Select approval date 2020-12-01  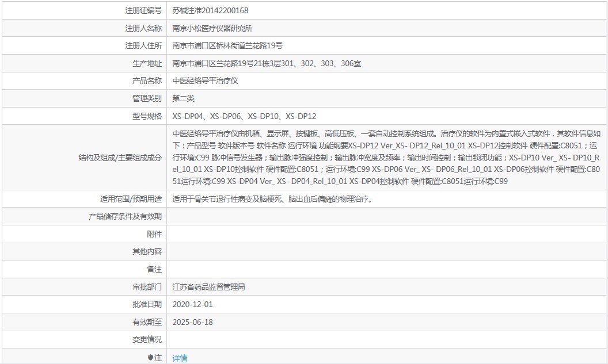(x=193, y=304)
